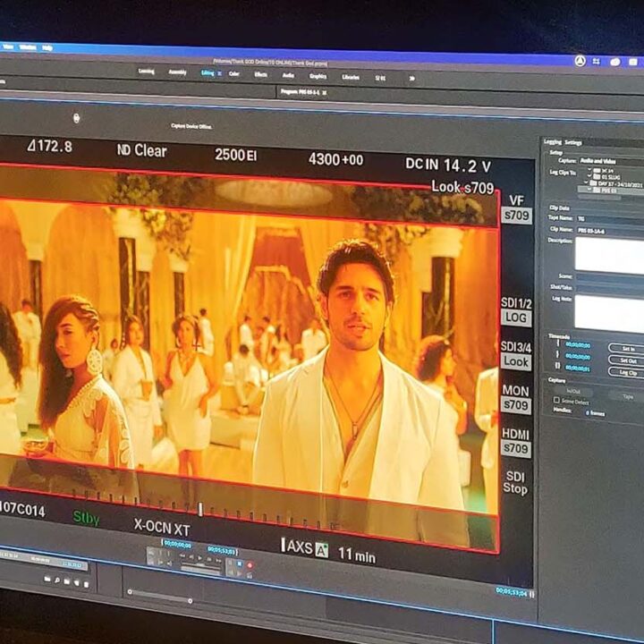Screen dimensions: 644x644
Task: Click into the Description text box
Action: click(x=609, y=256)
